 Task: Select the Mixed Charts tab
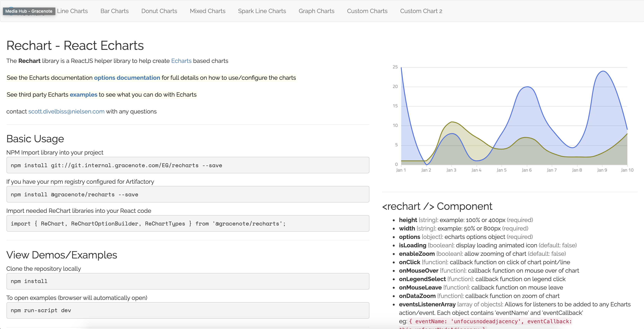coord(208,11)
